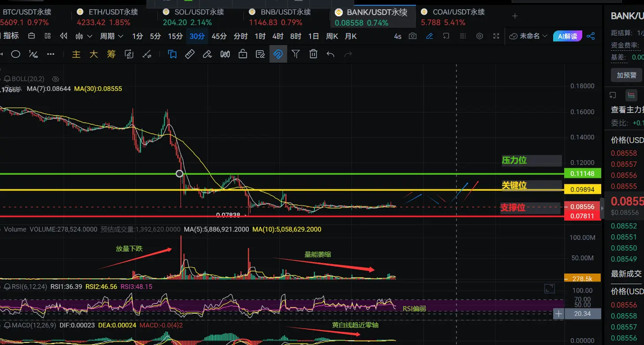Click the red order book icon
This screenshot has height=345, width=644.
click(x=631, y=95)
